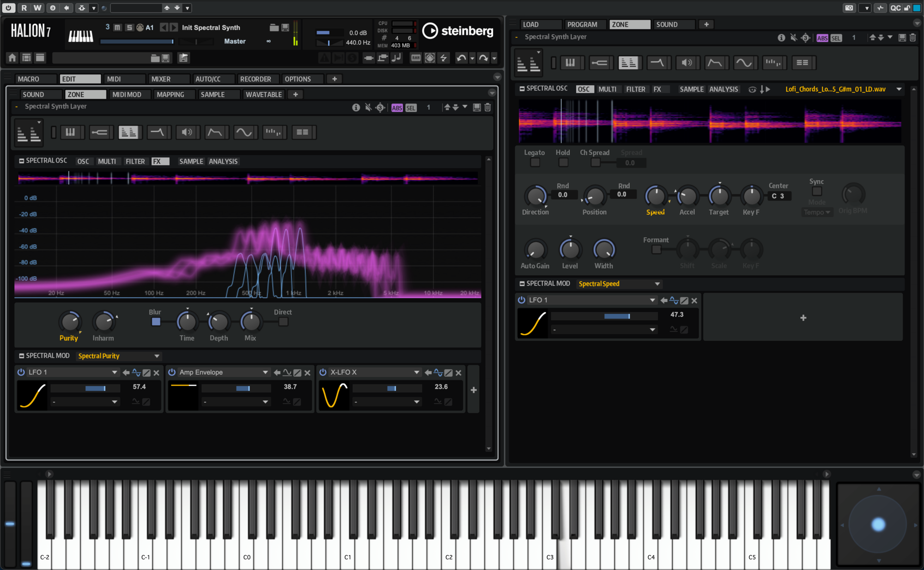Open the on-screen keyboard icon beside HALion logo
This screenshot has width=924, height=570.
(81, 36)
